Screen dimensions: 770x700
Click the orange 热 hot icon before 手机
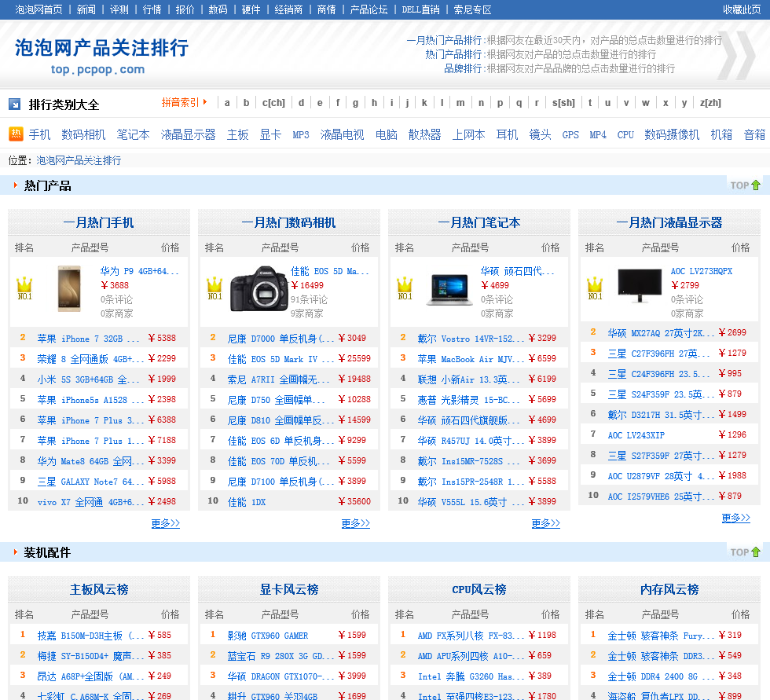tap(16, 134)
